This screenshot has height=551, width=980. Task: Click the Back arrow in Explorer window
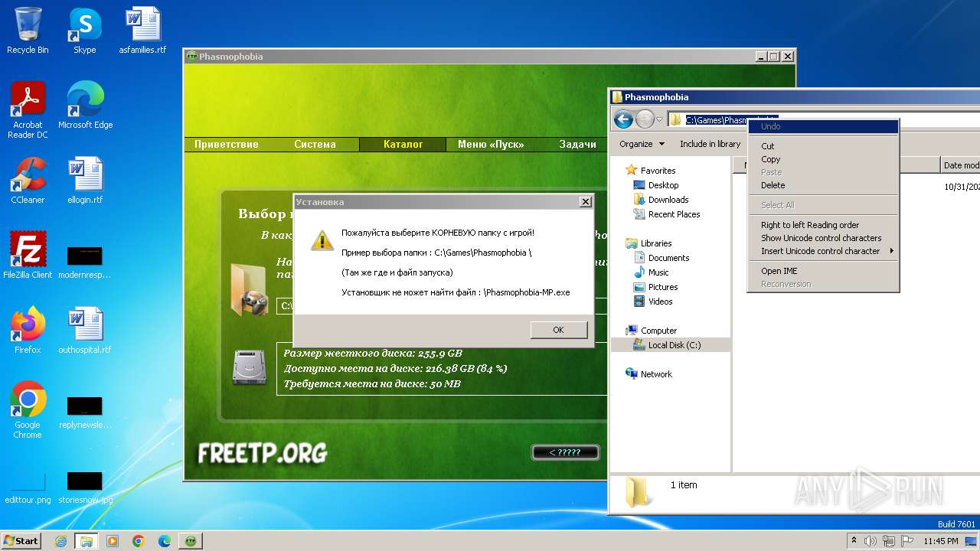[623, 119]
